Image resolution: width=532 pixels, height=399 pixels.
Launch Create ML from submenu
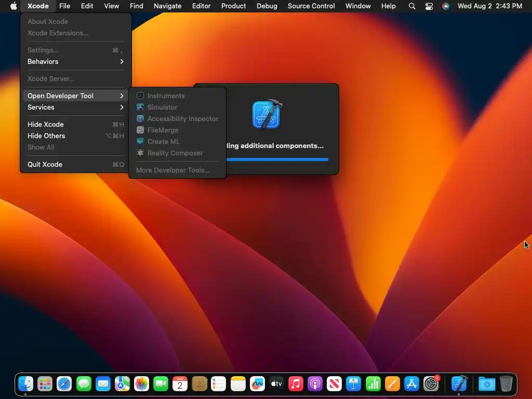coord(177,141)
